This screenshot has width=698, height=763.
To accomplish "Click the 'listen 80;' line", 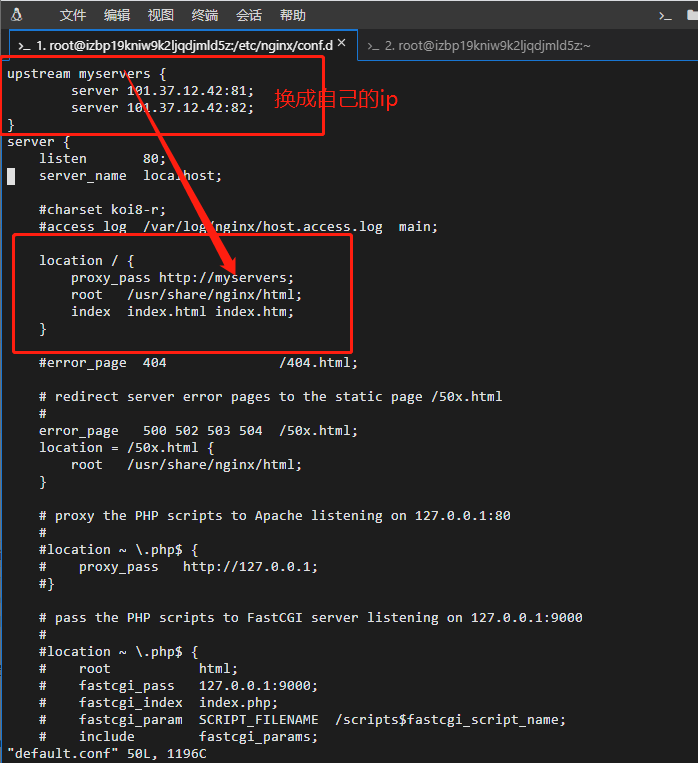I will tap(102, 159).
